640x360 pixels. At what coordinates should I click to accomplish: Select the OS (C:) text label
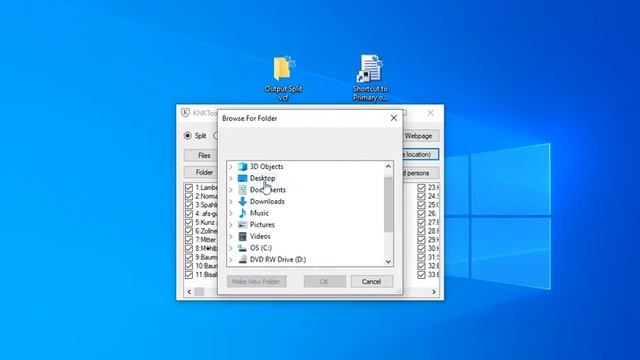260,248
